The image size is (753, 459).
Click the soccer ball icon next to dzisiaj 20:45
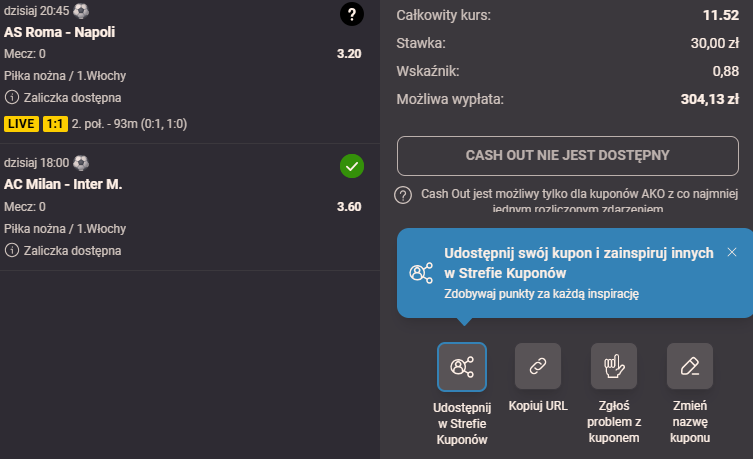tap(81, 10)
